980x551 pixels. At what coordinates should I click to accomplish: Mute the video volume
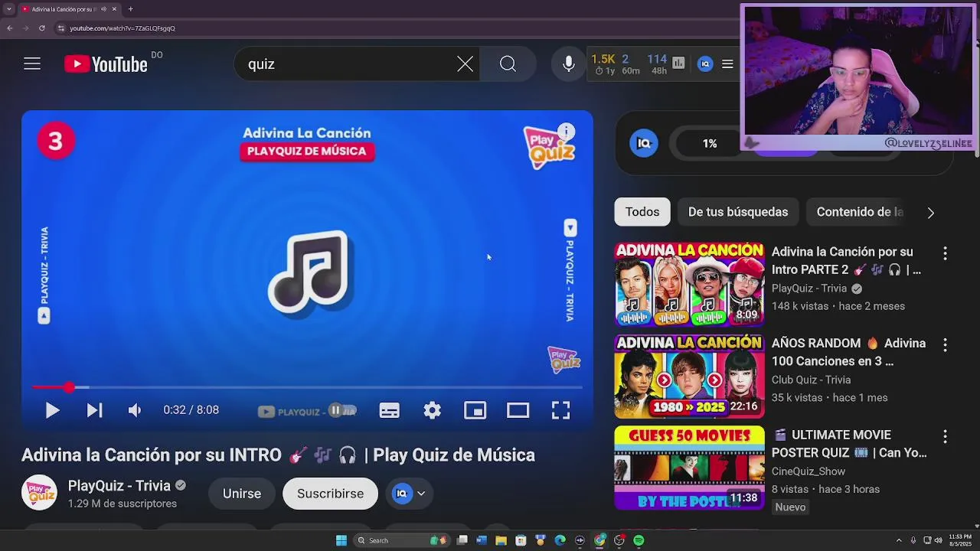pyautogui.click(x=135, y=410)
